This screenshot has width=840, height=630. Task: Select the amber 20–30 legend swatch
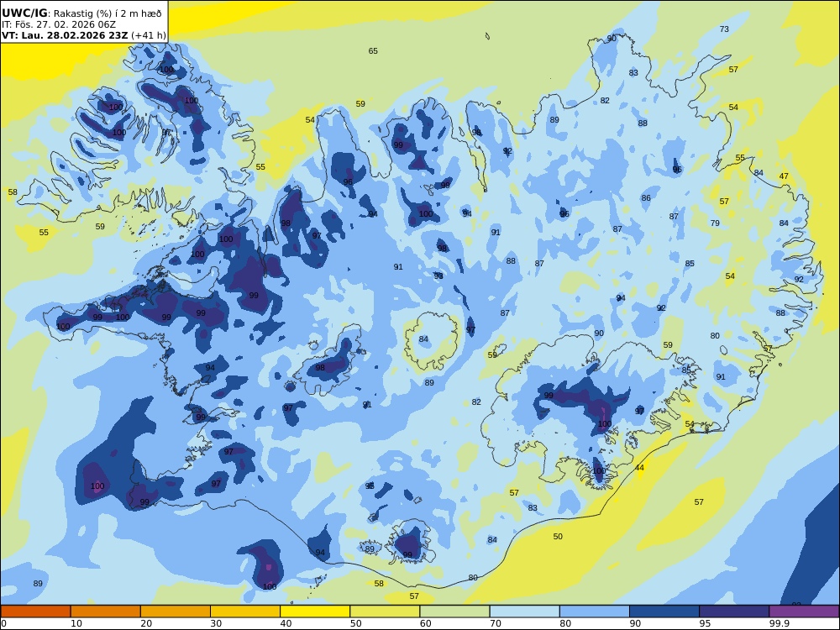176,612
